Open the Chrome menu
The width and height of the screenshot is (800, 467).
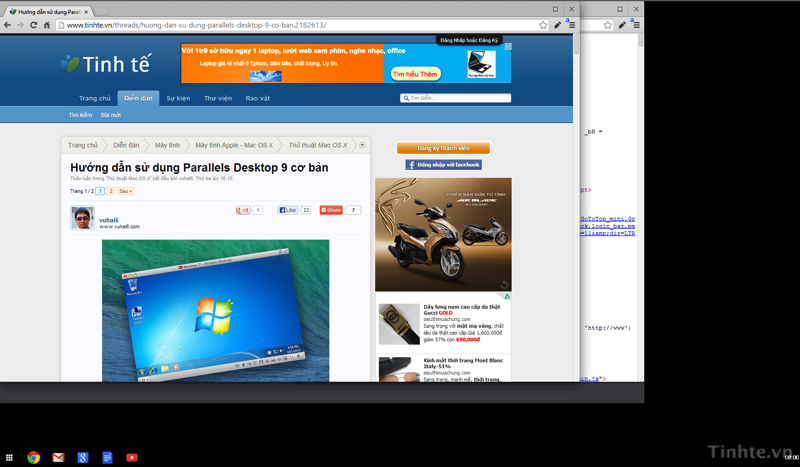point(570,25)
